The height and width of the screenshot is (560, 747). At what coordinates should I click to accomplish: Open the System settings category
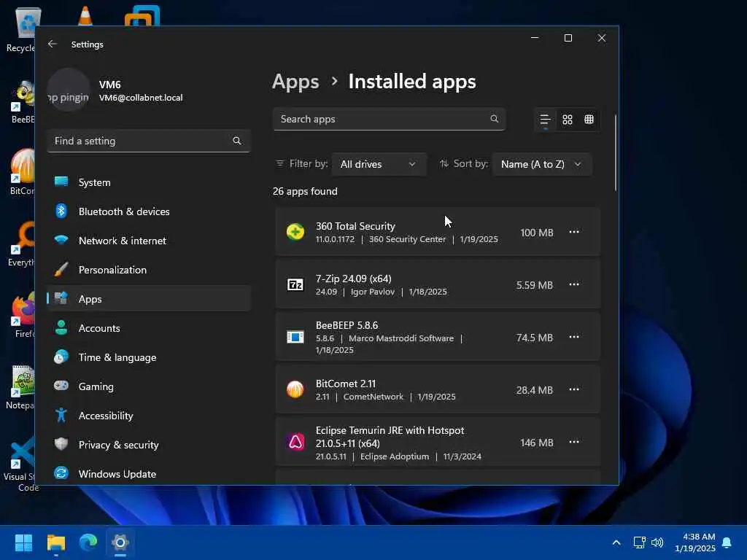coord(149,182)
